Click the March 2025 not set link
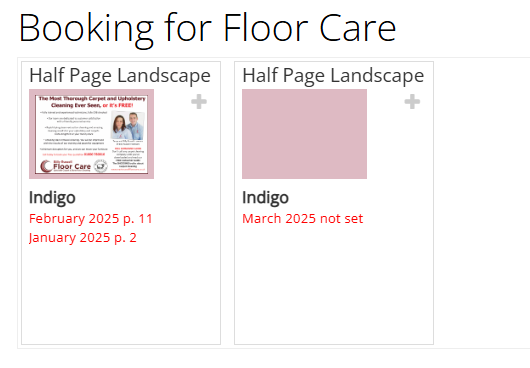Image resolution: width=530 pixels, height=368 pixels. (x=303, y=219)
